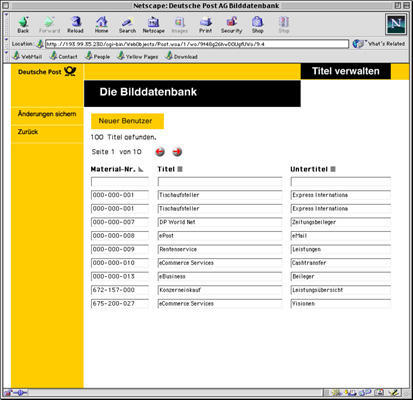The image size is (413, 400).
Task: Click Untertitel field Visionen
Action: [x=340, y=304]
